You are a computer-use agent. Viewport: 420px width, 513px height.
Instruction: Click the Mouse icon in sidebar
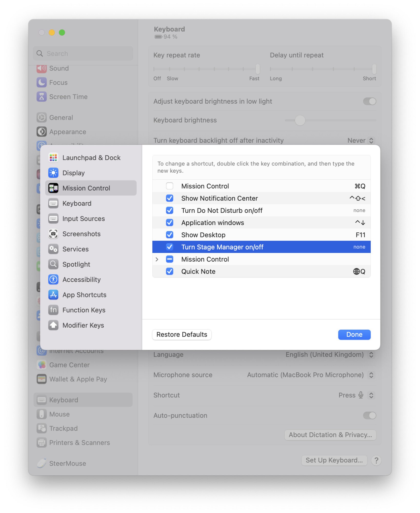[x=42, y=414]
